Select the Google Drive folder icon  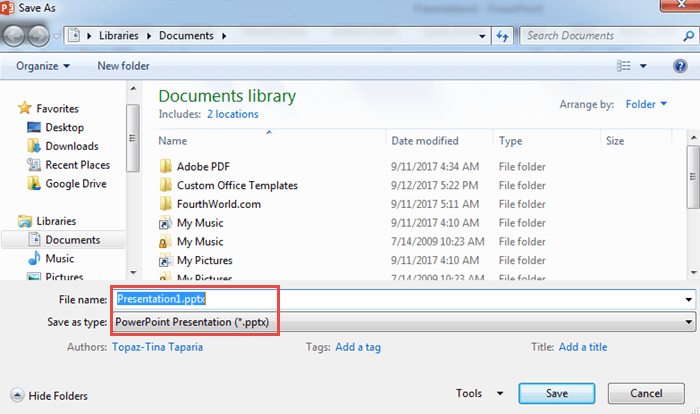[x=34, y=184]
